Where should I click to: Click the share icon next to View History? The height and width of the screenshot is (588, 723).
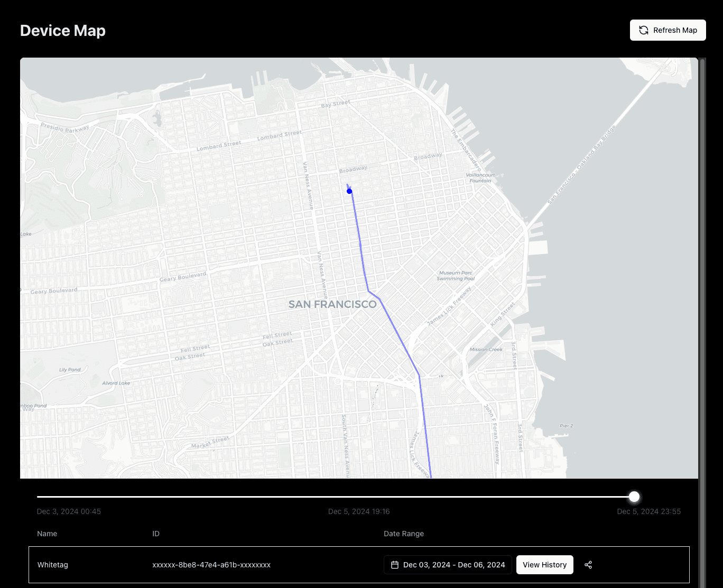coord(588,565)
